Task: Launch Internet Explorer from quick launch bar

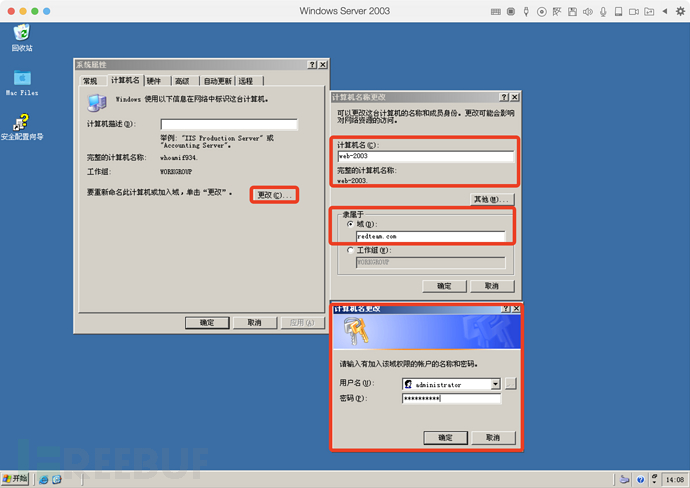Action: (44, 480)
